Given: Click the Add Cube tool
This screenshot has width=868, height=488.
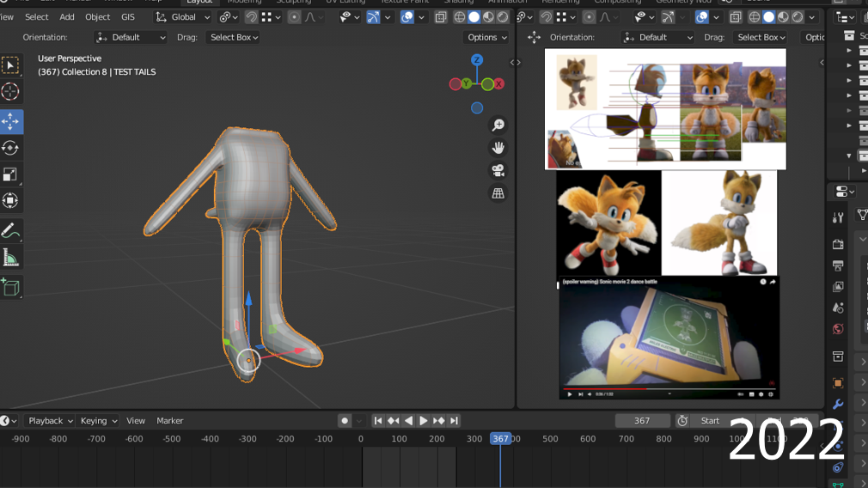Looking at the screenshot, I should pyautogui.click(x=10, y=287).
